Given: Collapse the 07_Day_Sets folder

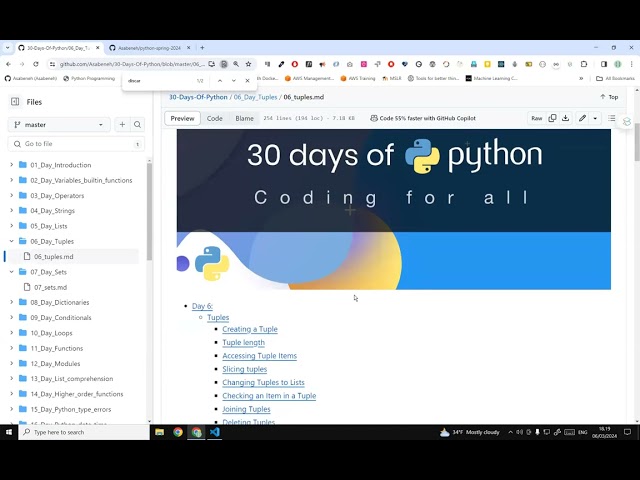Looking at the screenshot, I should pos(11,272).
